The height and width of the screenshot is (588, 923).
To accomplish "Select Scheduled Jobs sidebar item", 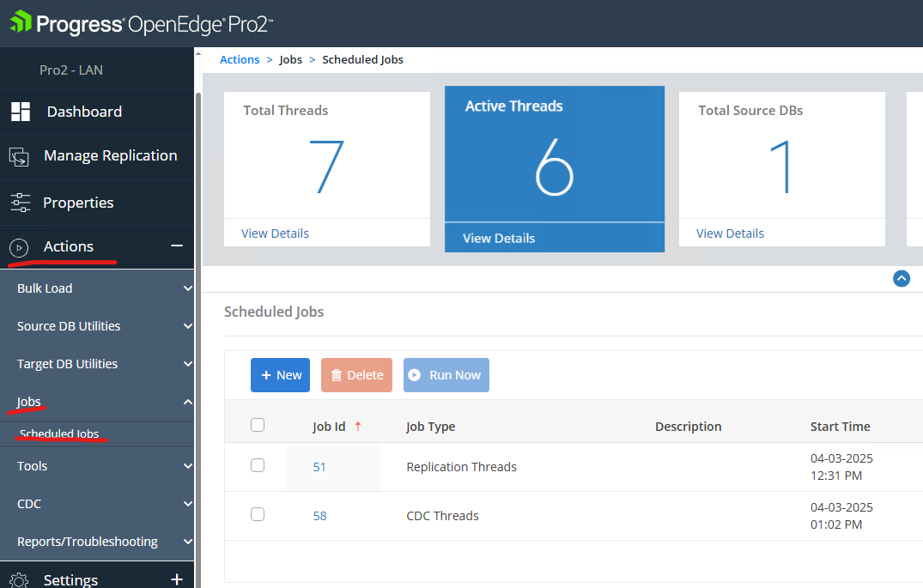I will tap(59, 433).
